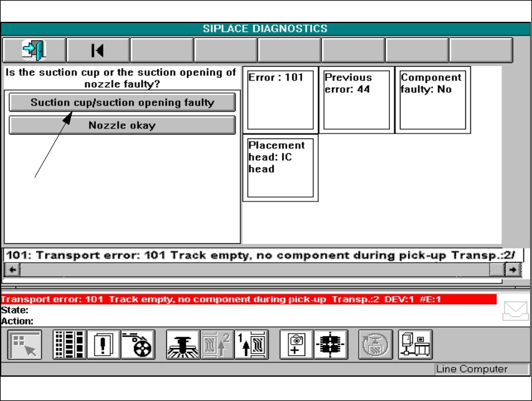Click the 'Action:' status label
Image resolution: width=532 pixels, height=401 pixels.
pyautogui.click(x=17, y=321)
